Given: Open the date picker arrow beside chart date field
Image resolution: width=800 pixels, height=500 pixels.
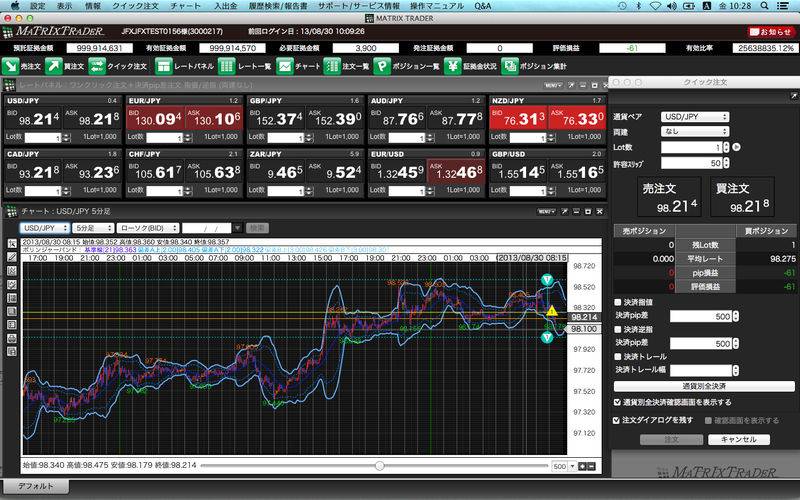Looking at the screenshot, I should click(237, 228).
